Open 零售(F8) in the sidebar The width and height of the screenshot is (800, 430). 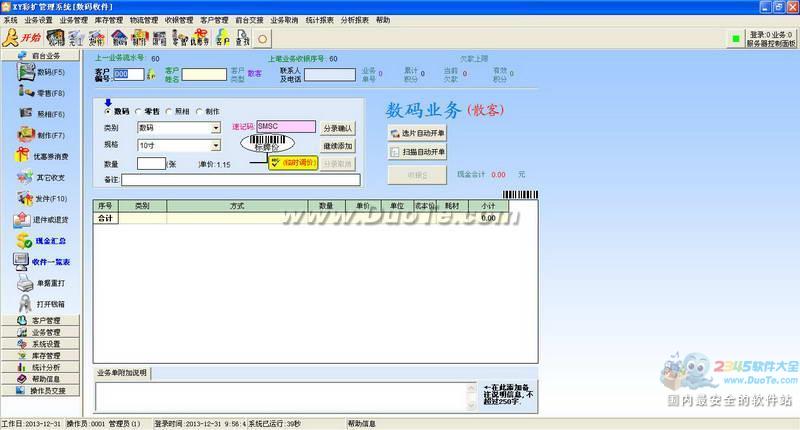point(41,93)
